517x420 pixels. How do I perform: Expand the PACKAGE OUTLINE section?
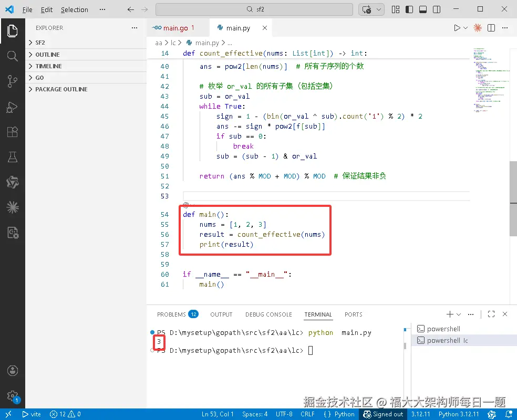click(86, 89)
